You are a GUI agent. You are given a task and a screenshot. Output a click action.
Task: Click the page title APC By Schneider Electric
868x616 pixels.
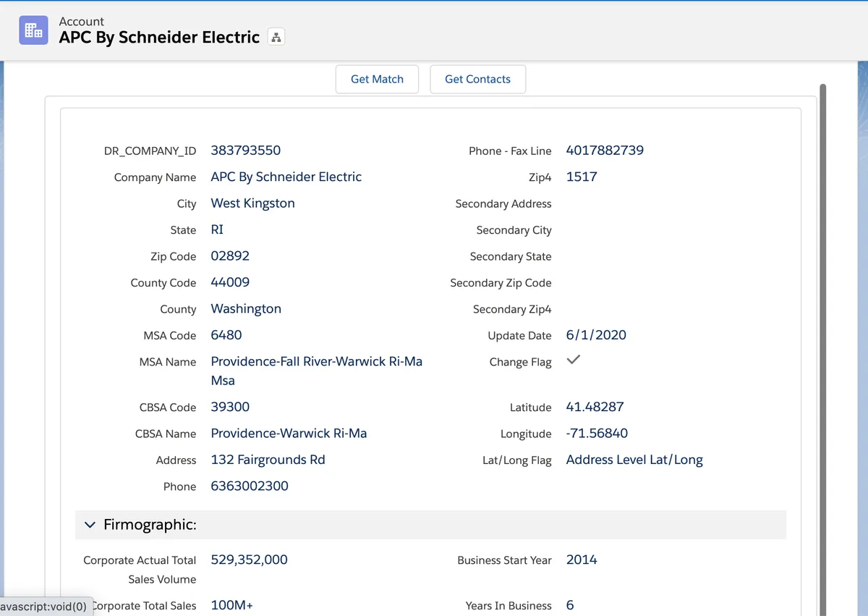[x=159, y=38]
